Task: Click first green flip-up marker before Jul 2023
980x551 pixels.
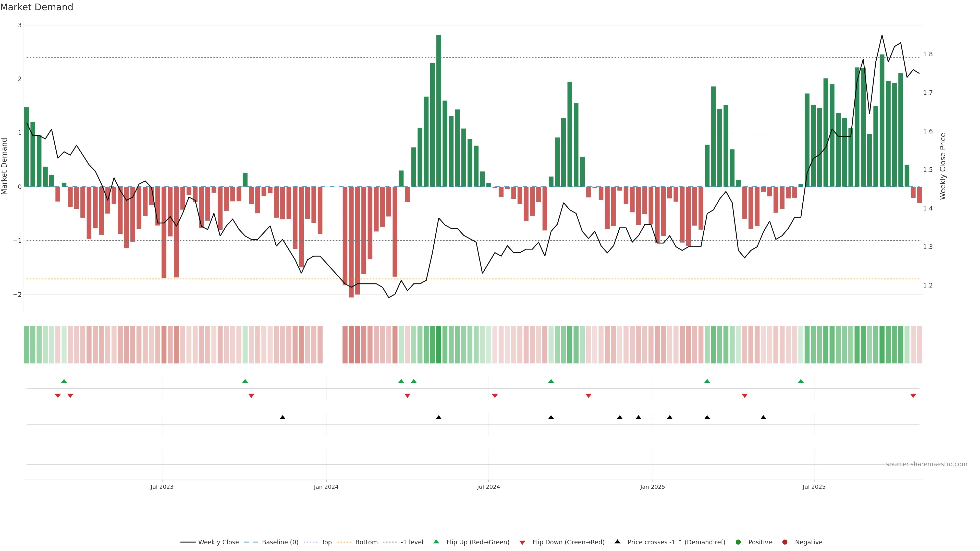Action: click(64, 381)
